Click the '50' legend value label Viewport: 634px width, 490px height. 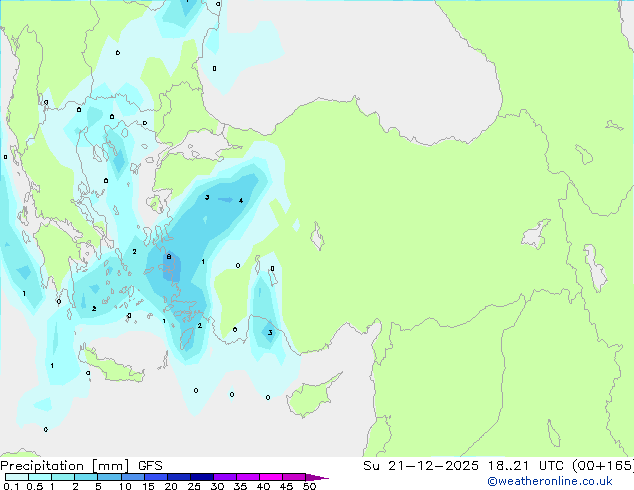[310, 486]
